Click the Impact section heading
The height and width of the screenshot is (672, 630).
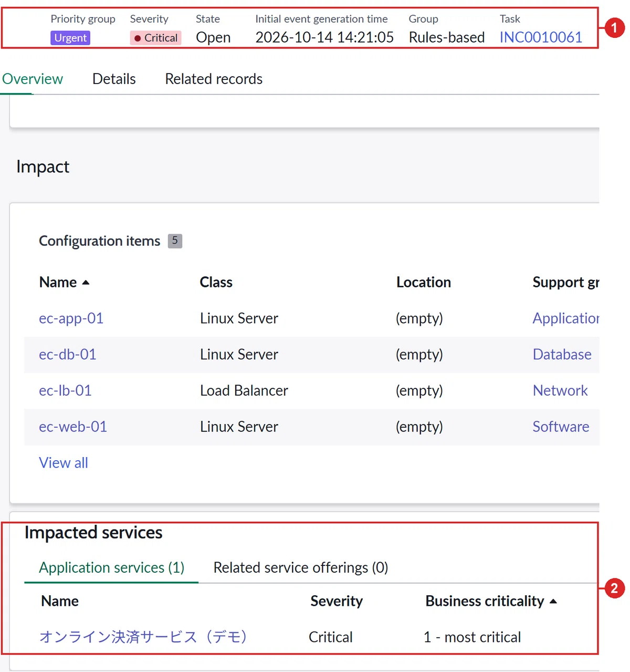(43, 167)
